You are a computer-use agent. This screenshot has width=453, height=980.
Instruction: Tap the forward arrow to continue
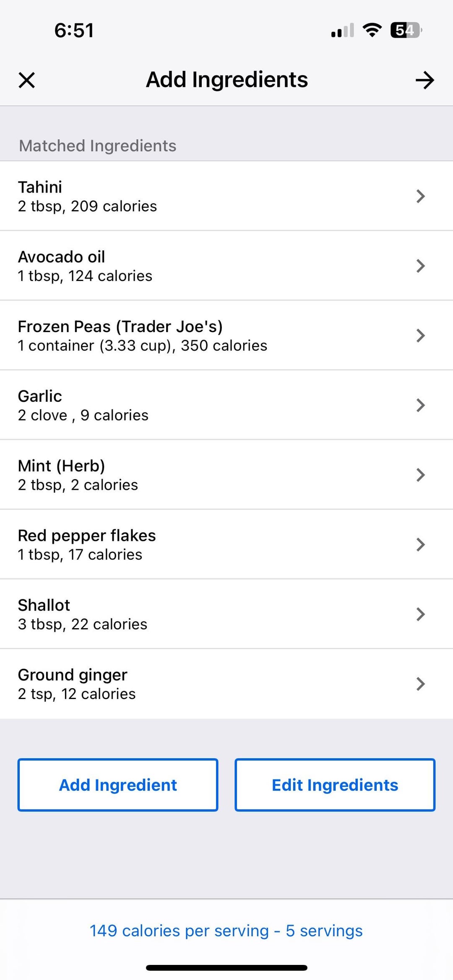[424, 80]
